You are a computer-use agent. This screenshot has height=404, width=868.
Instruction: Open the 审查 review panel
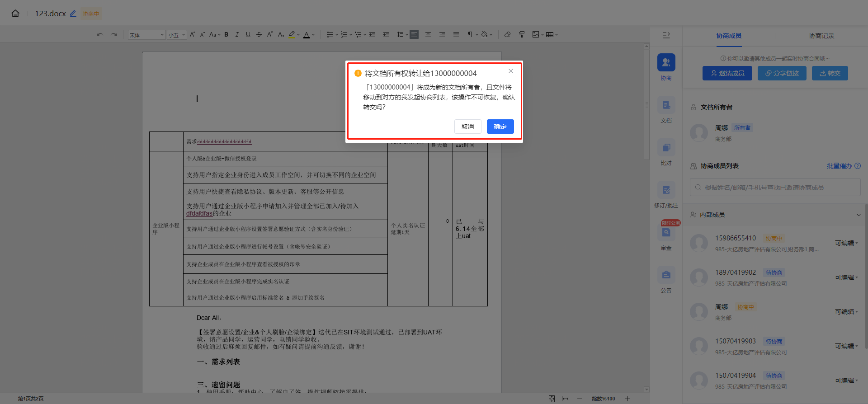666,237
